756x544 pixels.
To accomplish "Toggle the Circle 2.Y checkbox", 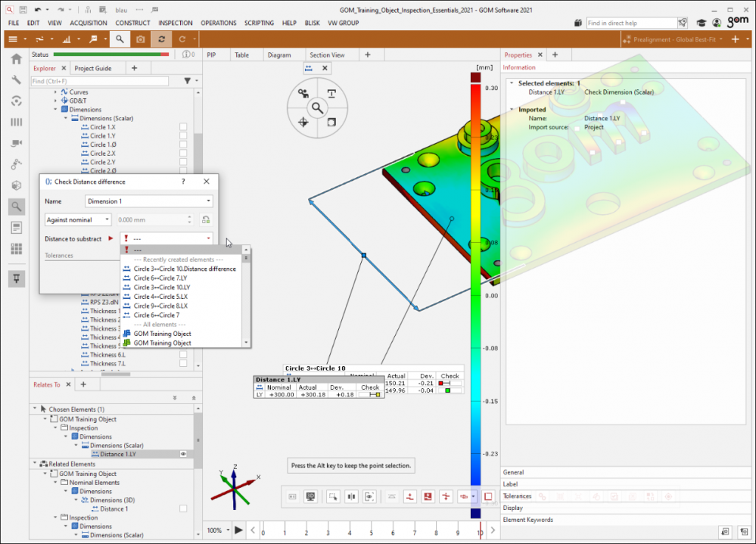I will tap(183, 163).
